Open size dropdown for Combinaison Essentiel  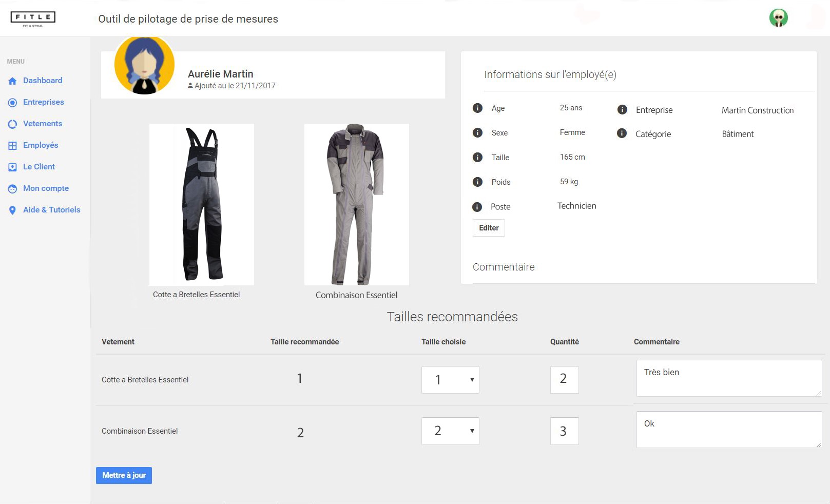click(x=450, y=431)
